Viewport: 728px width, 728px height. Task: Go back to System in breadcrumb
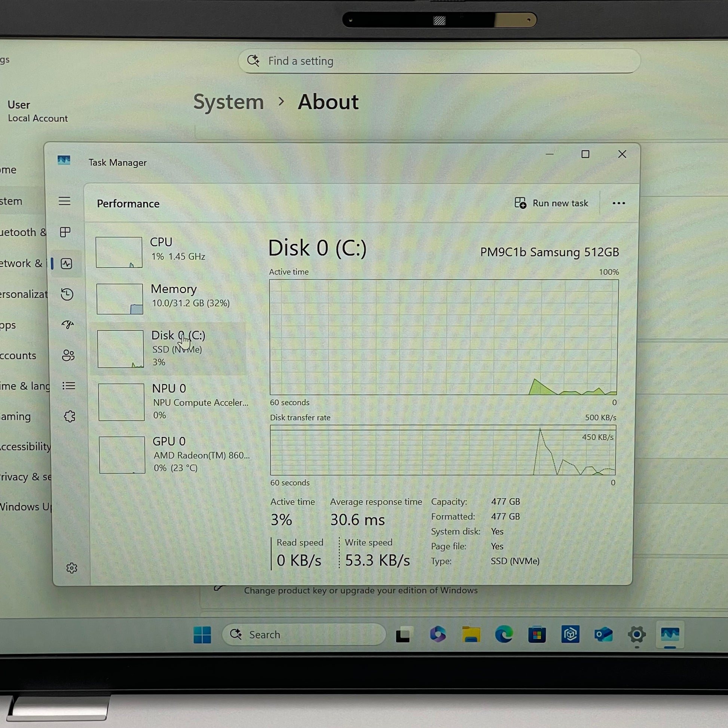pos(228,102)
